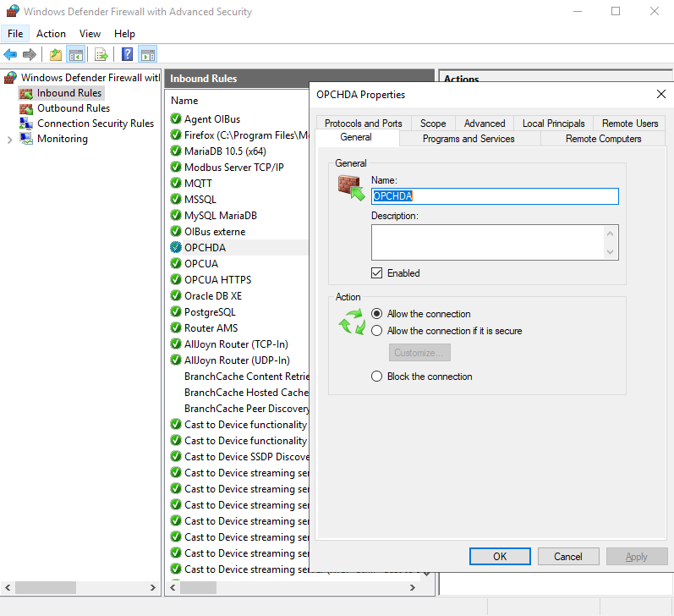
Task: Click the Connection Security Rules tree icon
Action: pyautogui.click(x=25, y=124)
